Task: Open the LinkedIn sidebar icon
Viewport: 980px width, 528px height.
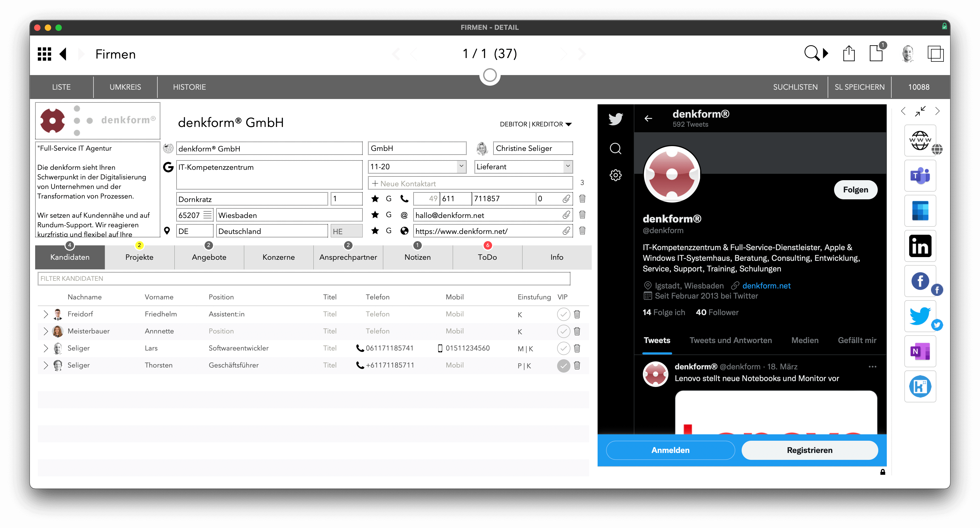Action: (920, 246)
